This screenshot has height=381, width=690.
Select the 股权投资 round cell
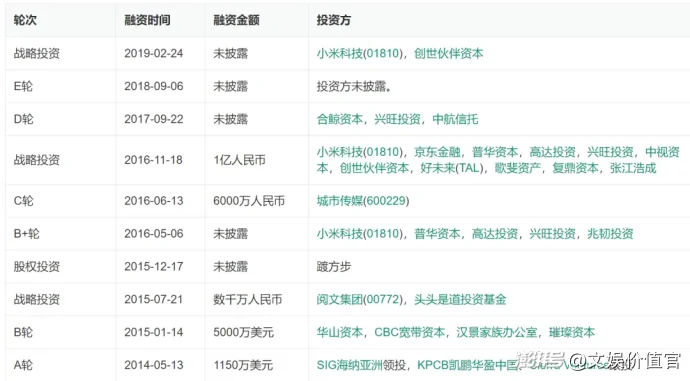[37, 267]
